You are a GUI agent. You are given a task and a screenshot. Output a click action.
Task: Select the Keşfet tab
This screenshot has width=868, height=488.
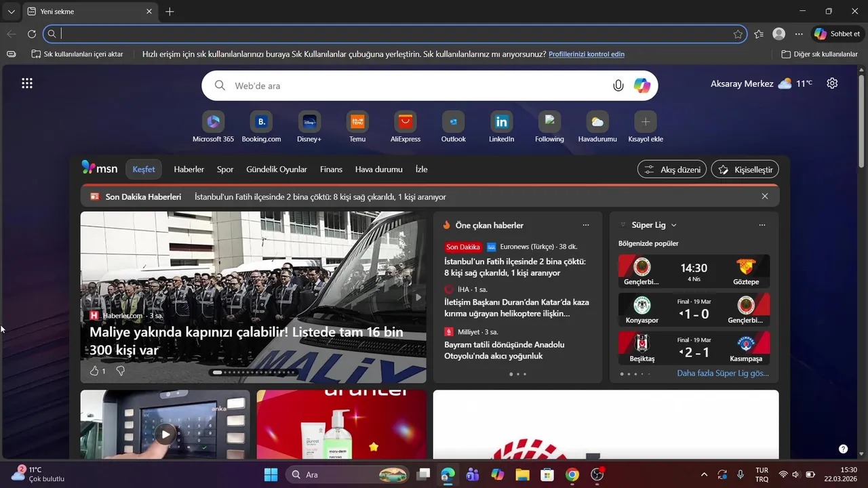point(144,169)
